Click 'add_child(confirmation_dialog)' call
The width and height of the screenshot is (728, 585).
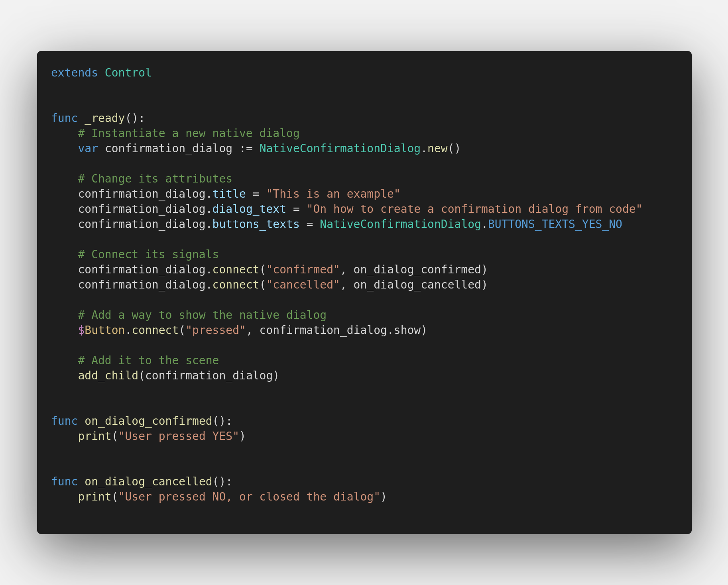[179, 375]
